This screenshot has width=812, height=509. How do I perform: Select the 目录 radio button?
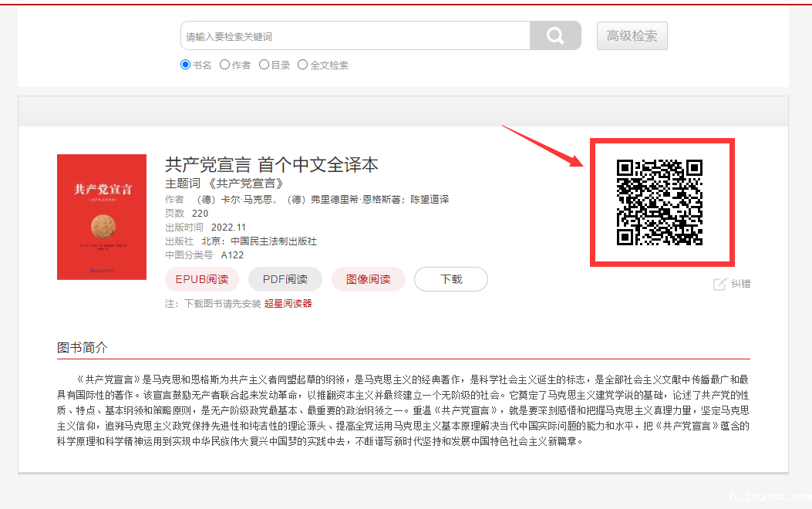tap(264, 65)
